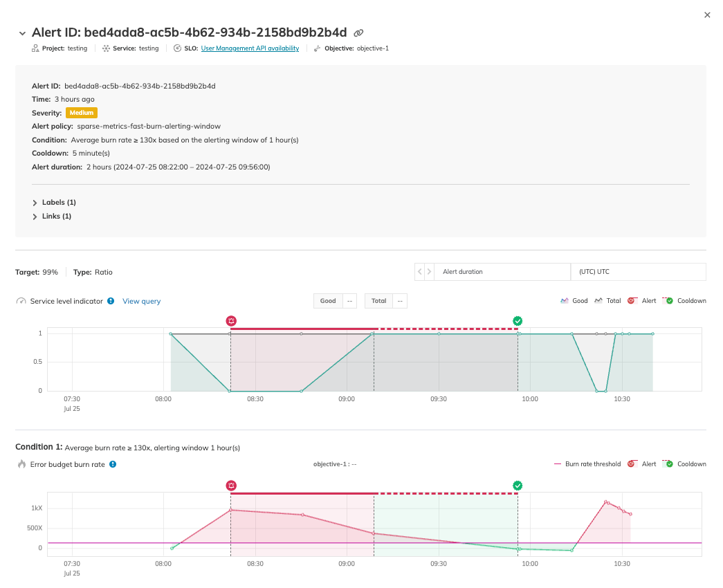723x588 pixels.
Task: Close the alert details panel
Action: tap(707, 15)
